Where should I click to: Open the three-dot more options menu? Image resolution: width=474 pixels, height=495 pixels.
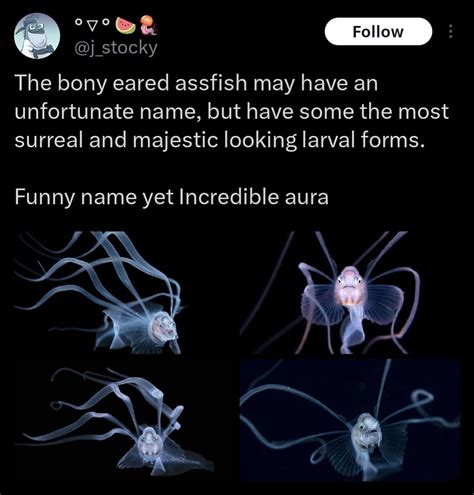coord(451,32)
